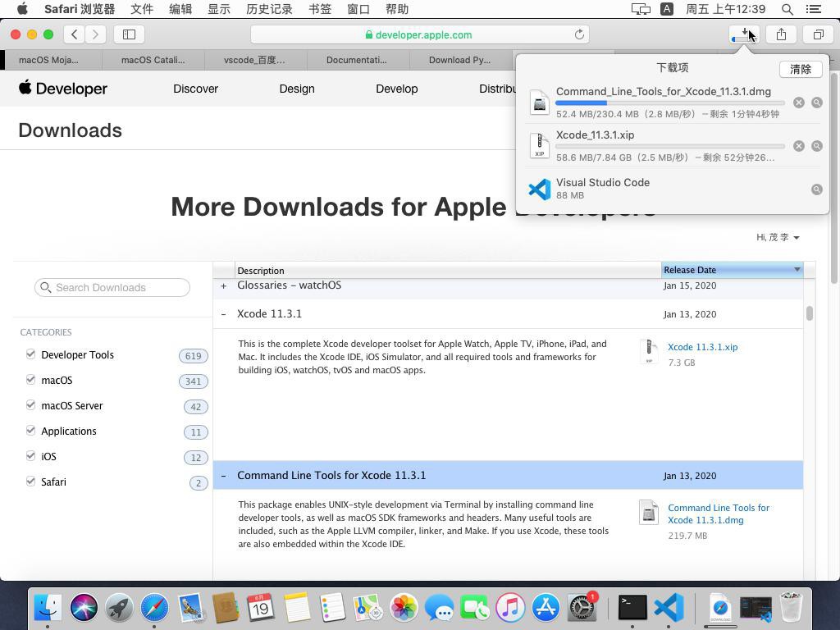The width and height of the screenshot is (840, 630).
Task: Collapse the Xcode 11.3.1 row
Action: point(223,314)
